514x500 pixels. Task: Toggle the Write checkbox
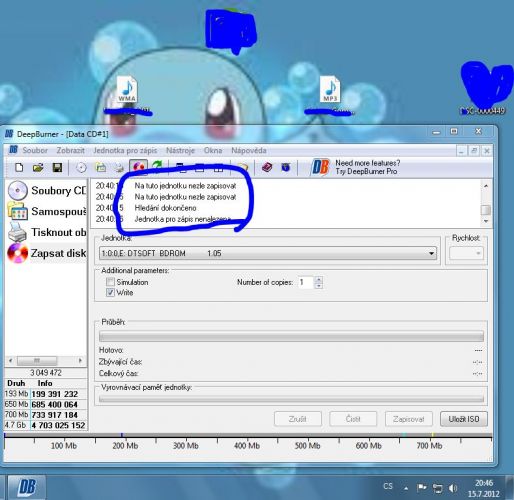[x=110, y=292]
